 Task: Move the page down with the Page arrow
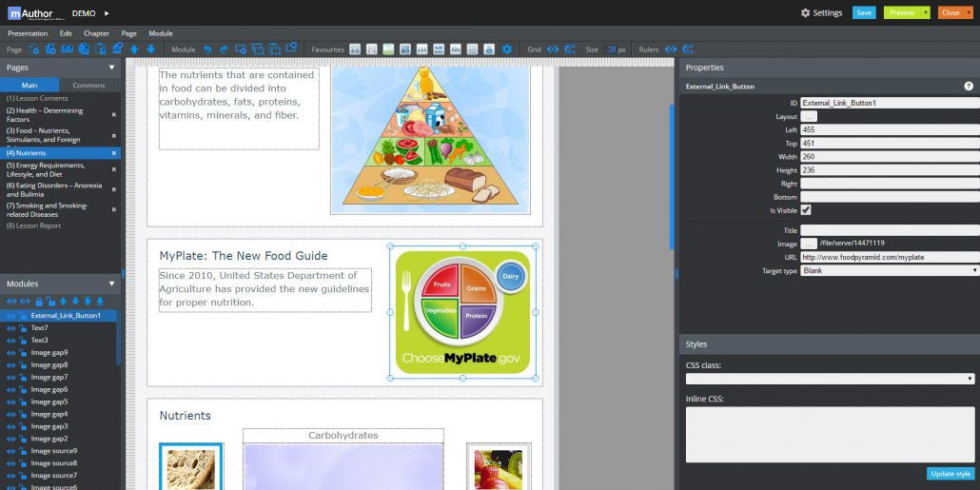pos(150,49)
